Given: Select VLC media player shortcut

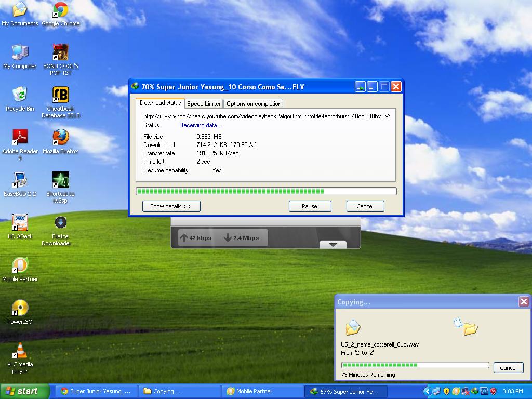Looking at the screenshot, I should [x=20, y=358].
